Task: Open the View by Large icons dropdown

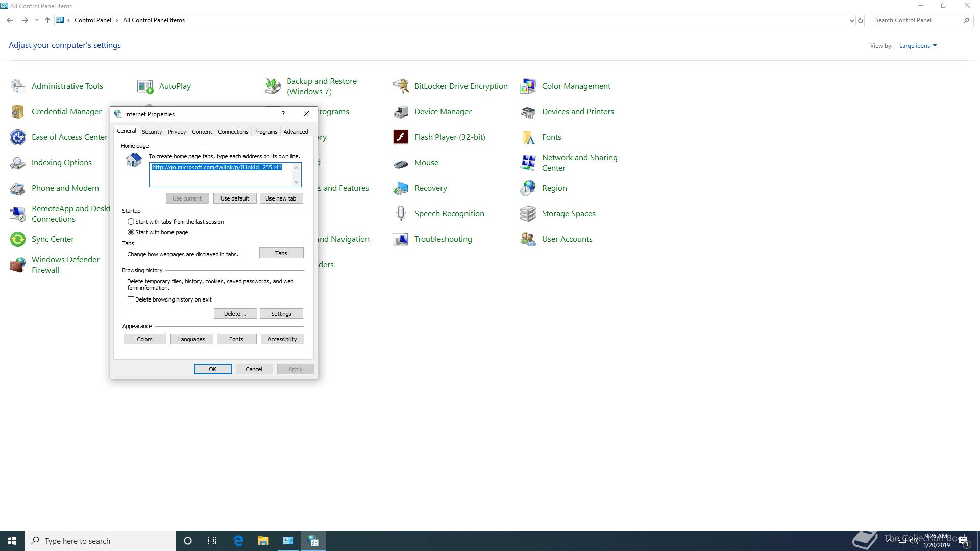Action: pos(918,46)
